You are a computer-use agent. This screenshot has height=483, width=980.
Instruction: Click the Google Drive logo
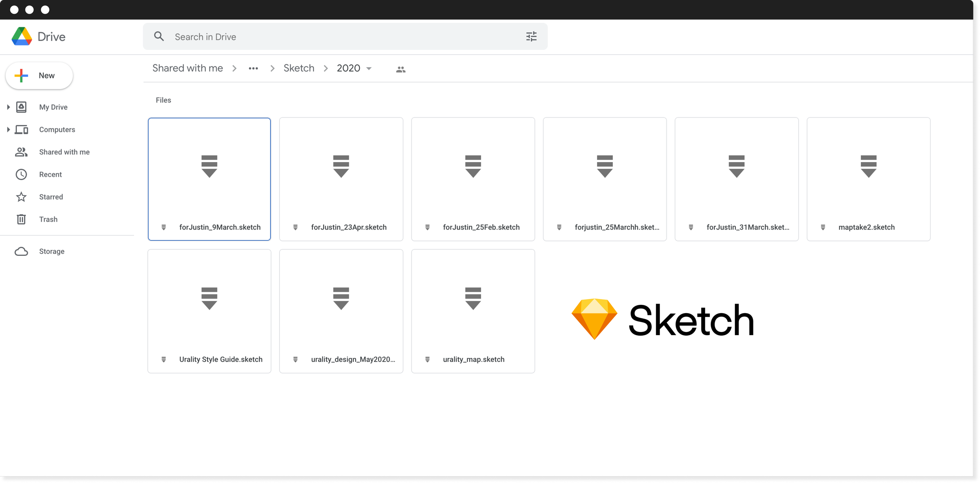[x=22, y=36]
